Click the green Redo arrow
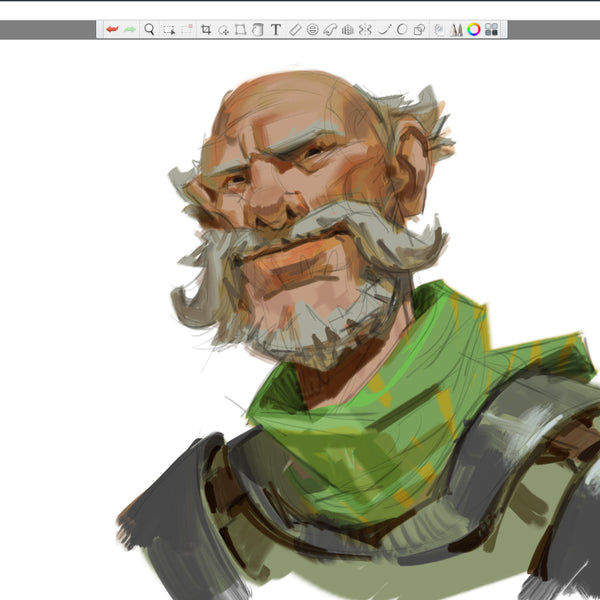600x600 pixels. pos(129,30)
